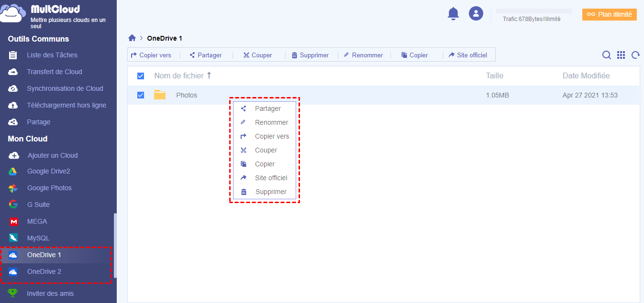Click the Photos folder icon
This screenshot has height=303, width=644.
pyautogui.click(x=160, y=95)
